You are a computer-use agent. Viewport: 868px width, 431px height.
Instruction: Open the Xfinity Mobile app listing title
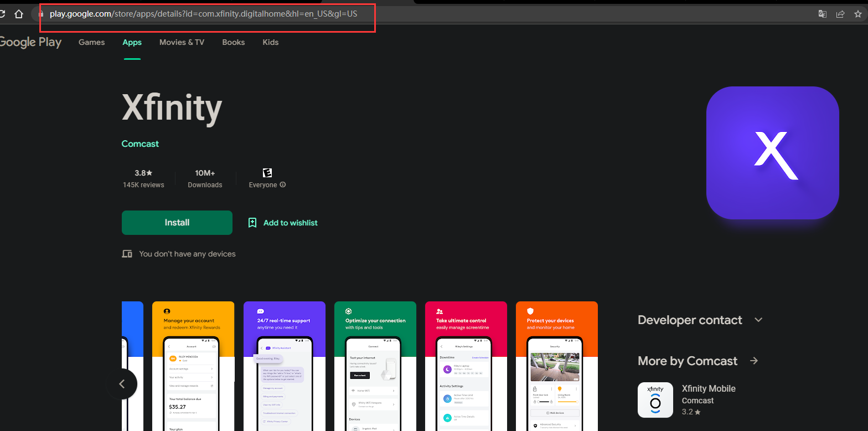tap(709, 388)
